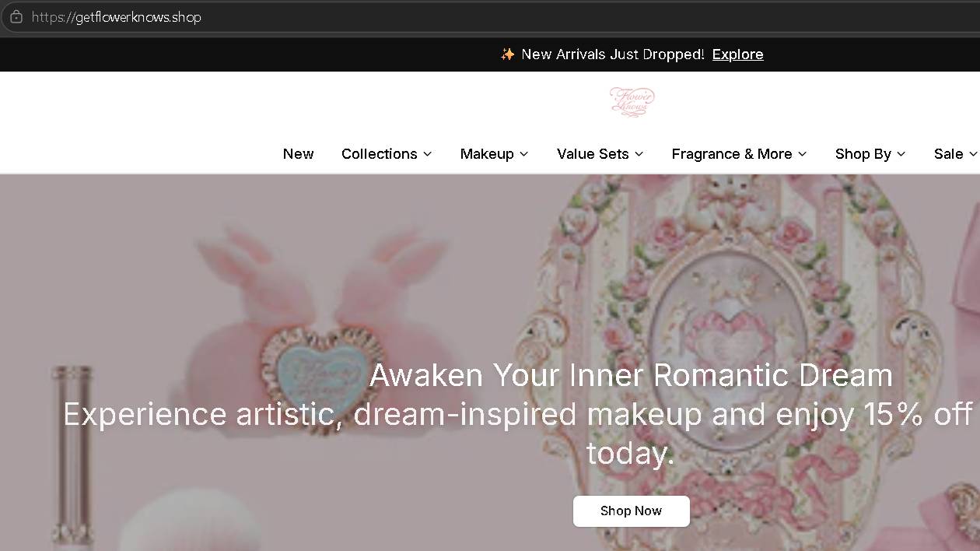
Task: Click the getflowerknows.shop URL field
Action: pos(490,16)
